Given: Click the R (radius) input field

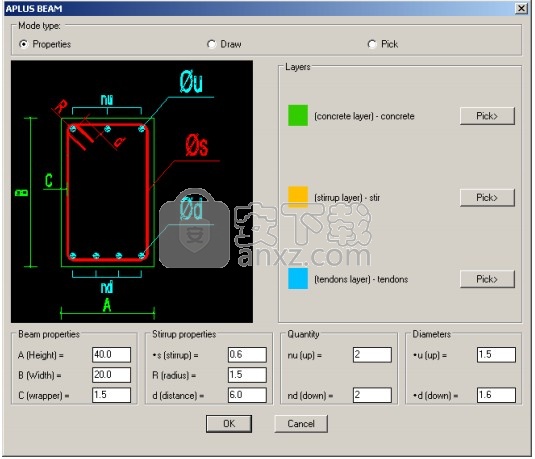Looking at the screenshot, I should tap(247, 375).
